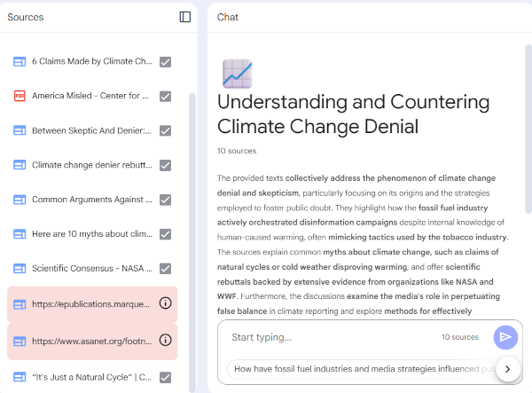This screenshot has height=393, width=532.
Task: Open Climate change denier rebuttal source
Action: point(91,165)
